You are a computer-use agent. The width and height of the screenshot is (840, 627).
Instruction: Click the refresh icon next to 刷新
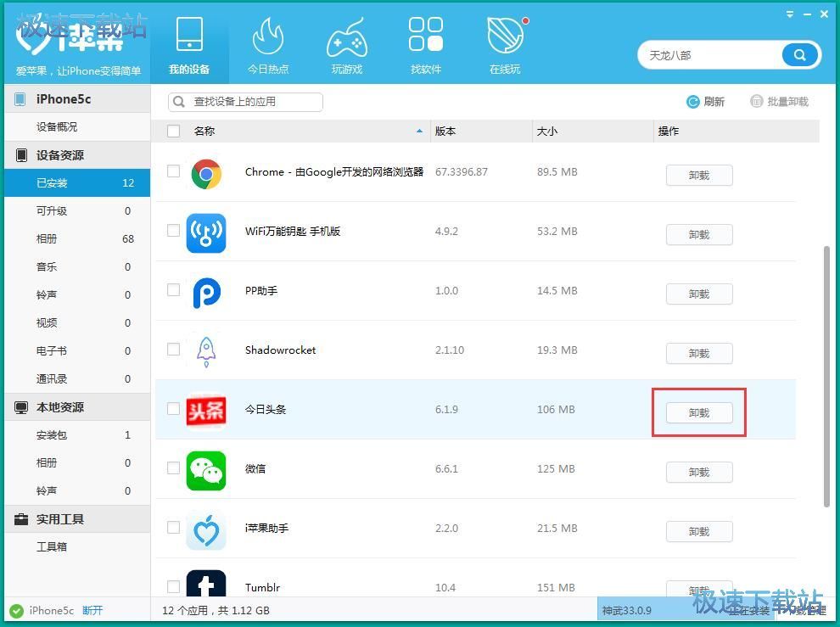692,101
